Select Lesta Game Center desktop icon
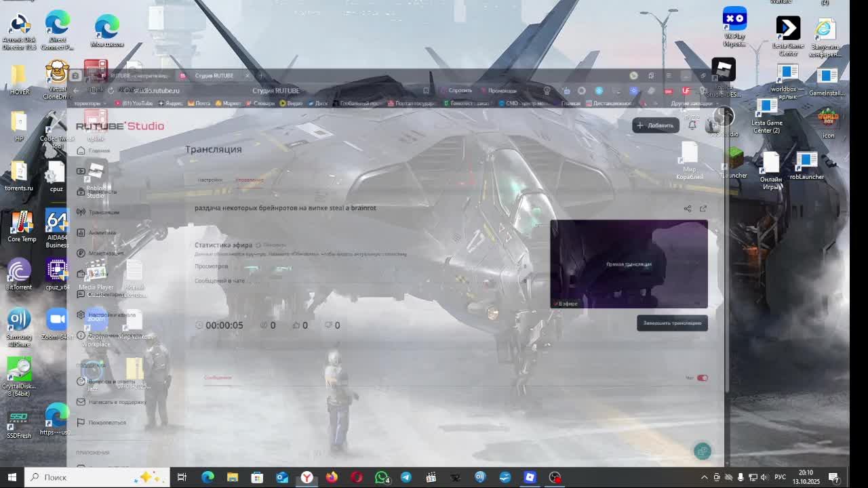868x488 pixels. pyautogui.click(x=788, y=37)
